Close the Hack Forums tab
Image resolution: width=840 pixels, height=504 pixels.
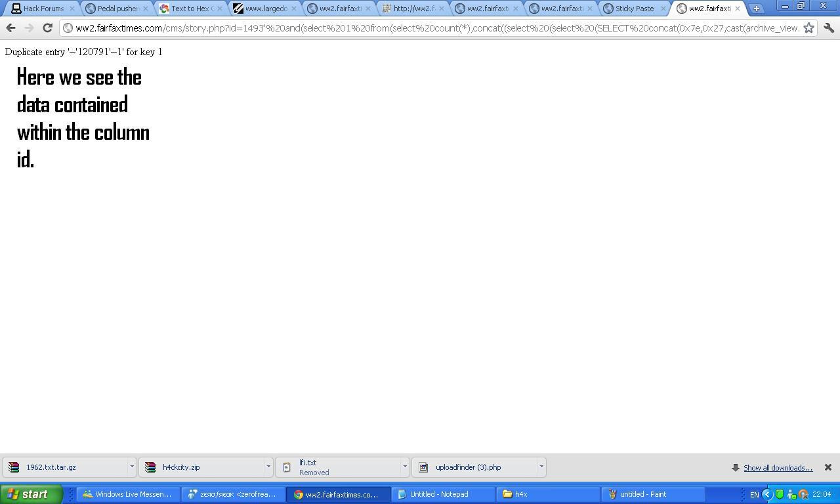tap(72, 9)
